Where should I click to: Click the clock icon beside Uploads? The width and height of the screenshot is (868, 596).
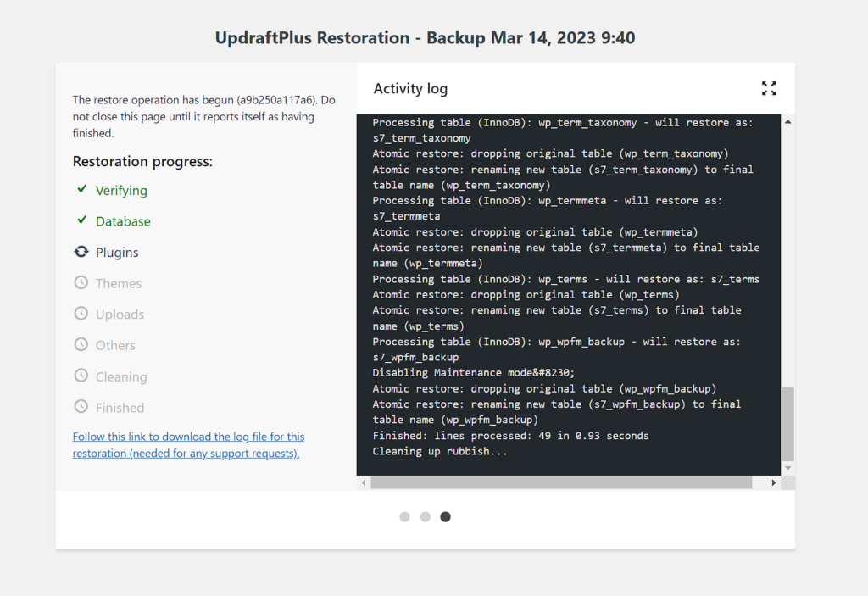pos(81,314)
